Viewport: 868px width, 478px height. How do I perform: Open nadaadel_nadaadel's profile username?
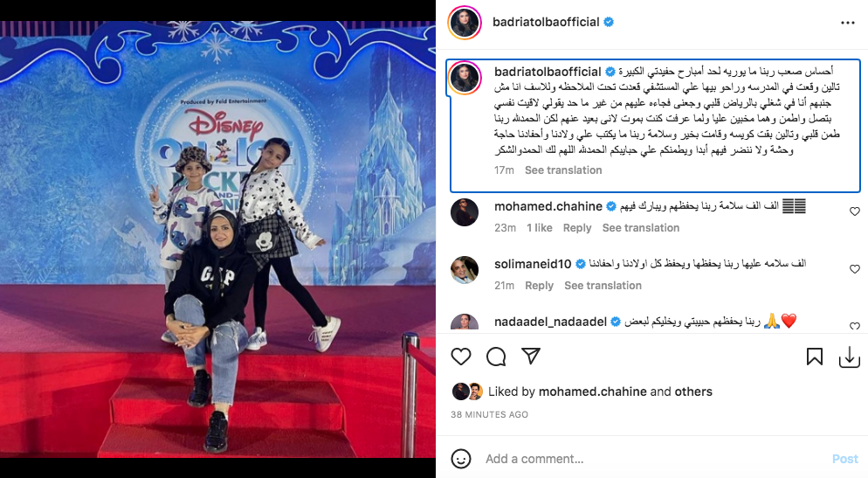(550, 322)
